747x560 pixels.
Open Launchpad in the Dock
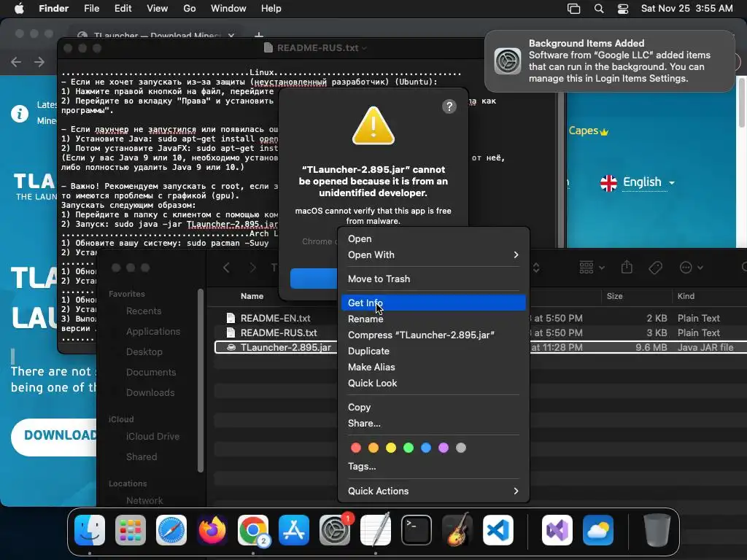(x=131, y=530)
